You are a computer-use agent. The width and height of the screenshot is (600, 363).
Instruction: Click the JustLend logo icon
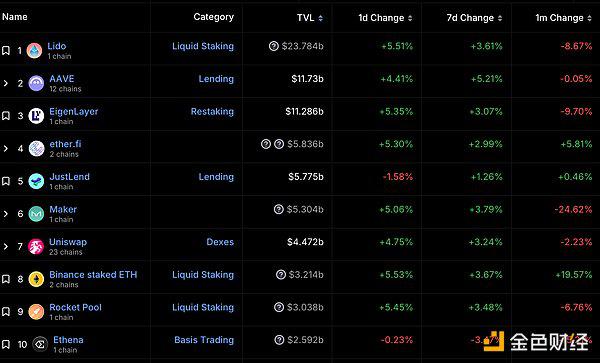pyautogui.click(x=36, y=181)
